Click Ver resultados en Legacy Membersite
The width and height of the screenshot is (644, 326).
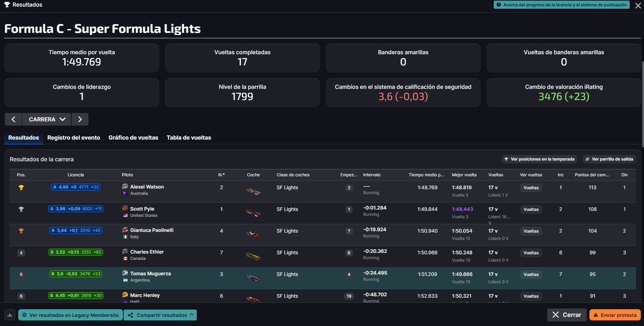(70, 315)
